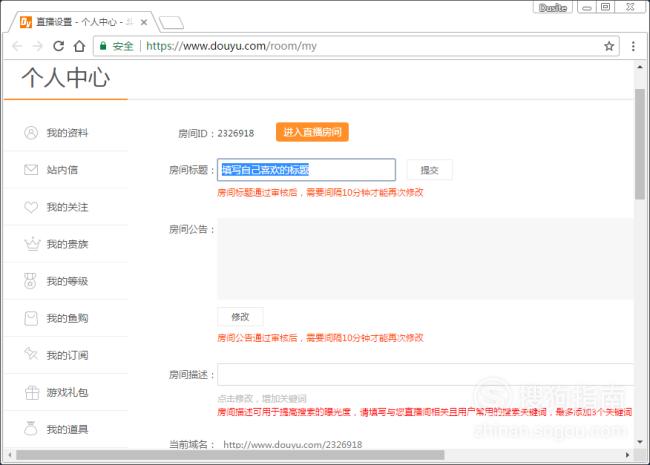650x465 pixels.
Task: Click the scroll down arrow
Action: (x=640, y=442)
